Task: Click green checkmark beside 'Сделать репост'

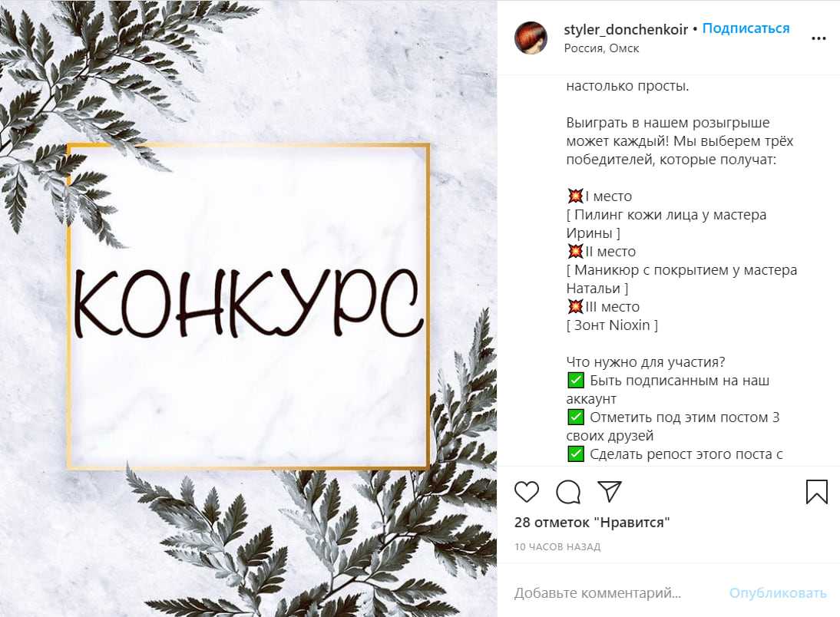Action: (x=575, y=454)
